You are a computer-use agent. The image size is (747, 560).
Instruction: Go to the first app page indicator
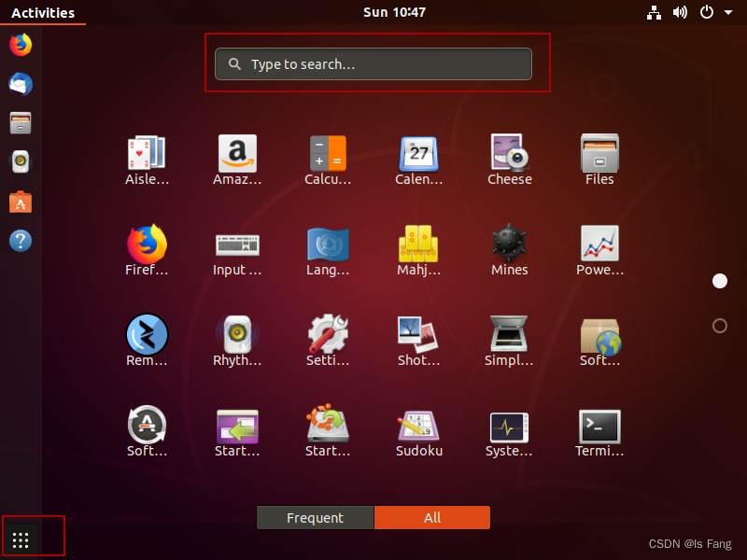click(719, 281)
